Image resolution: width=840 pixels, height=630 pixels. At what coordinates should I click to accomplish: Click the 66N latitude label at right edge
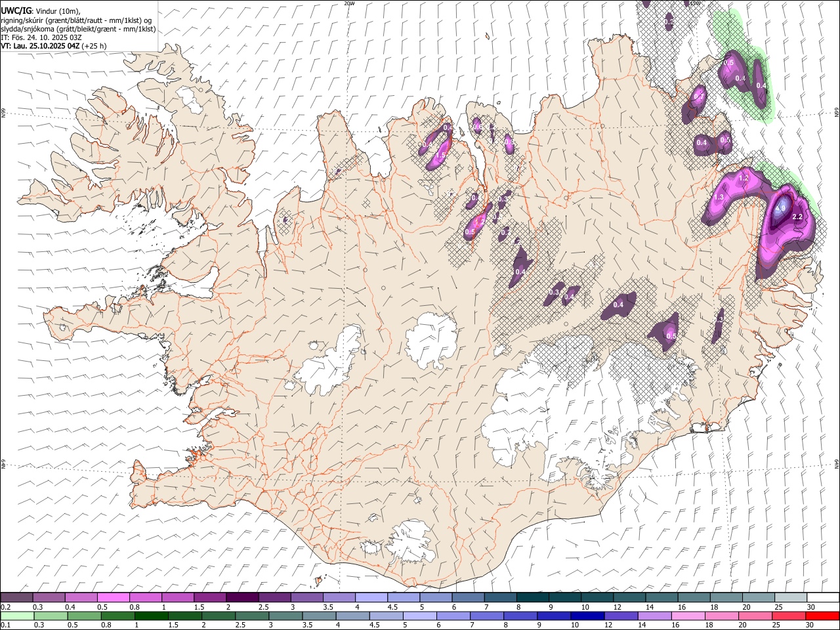[x=837, y=114]
